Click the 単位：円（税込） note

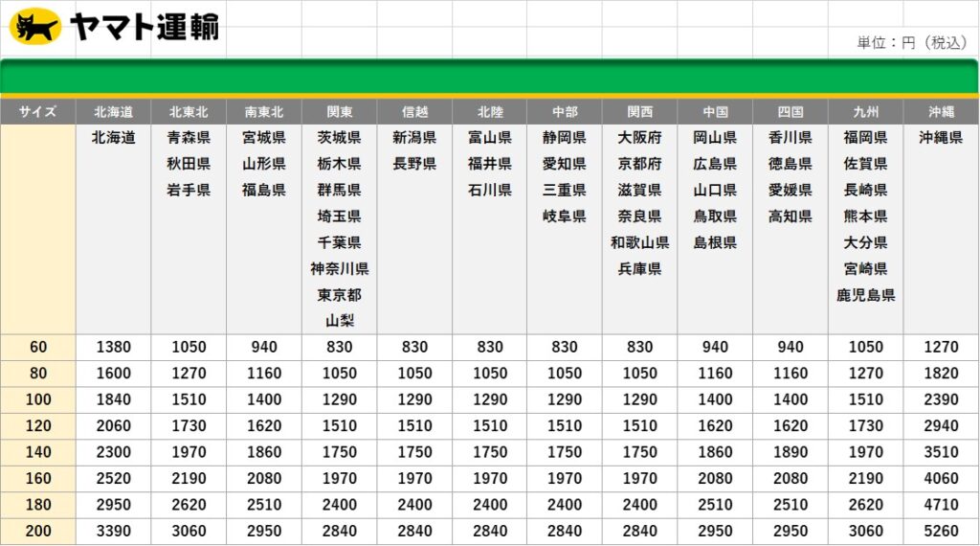pyautogui.click(x=913, y=42)
